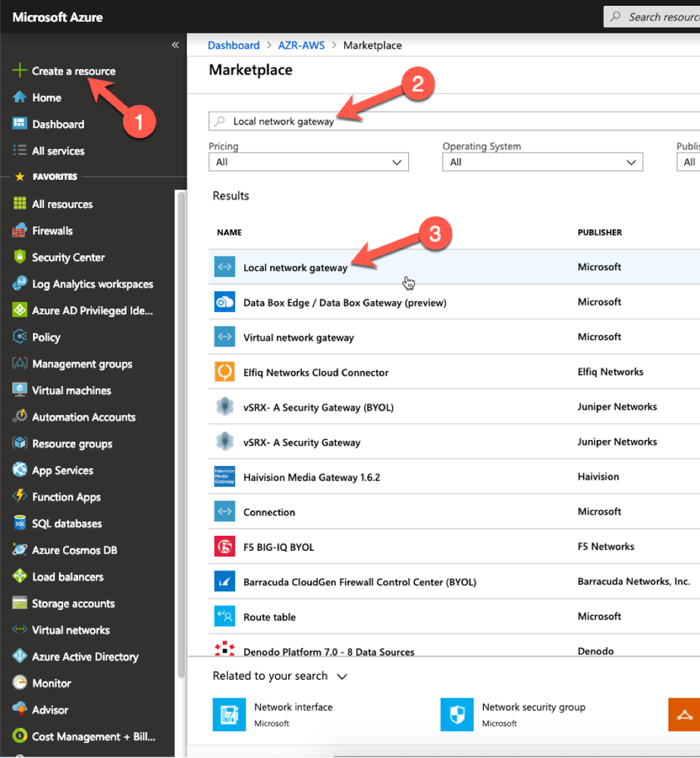The width and height of the screenshot is (700, 758).
Task: Open the Network interface related tile
Action: 273,714
